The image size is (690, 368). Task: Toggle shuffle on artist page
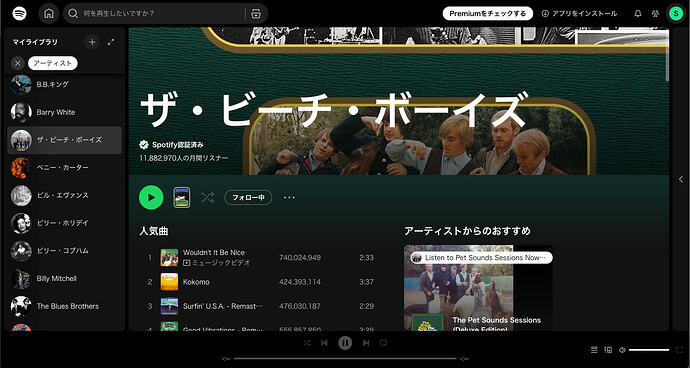coord(207,198)
